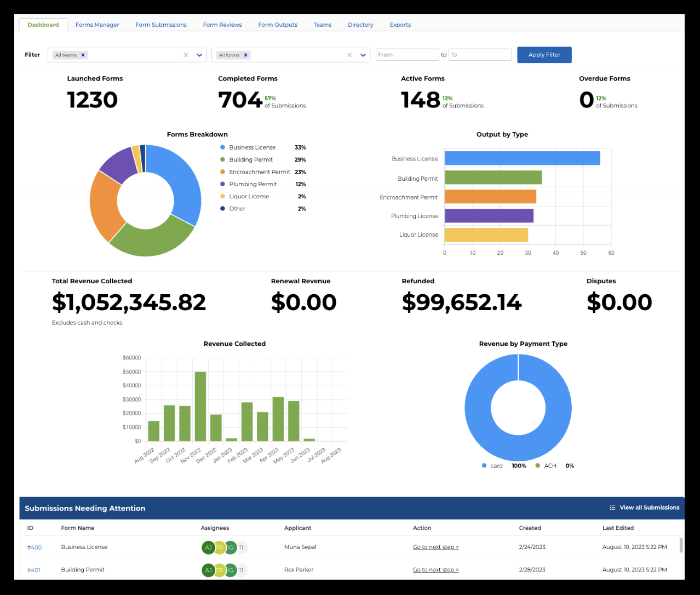700x595 pixels.
Task: Go to next step for Building Permit
Action: coord(436,570)
